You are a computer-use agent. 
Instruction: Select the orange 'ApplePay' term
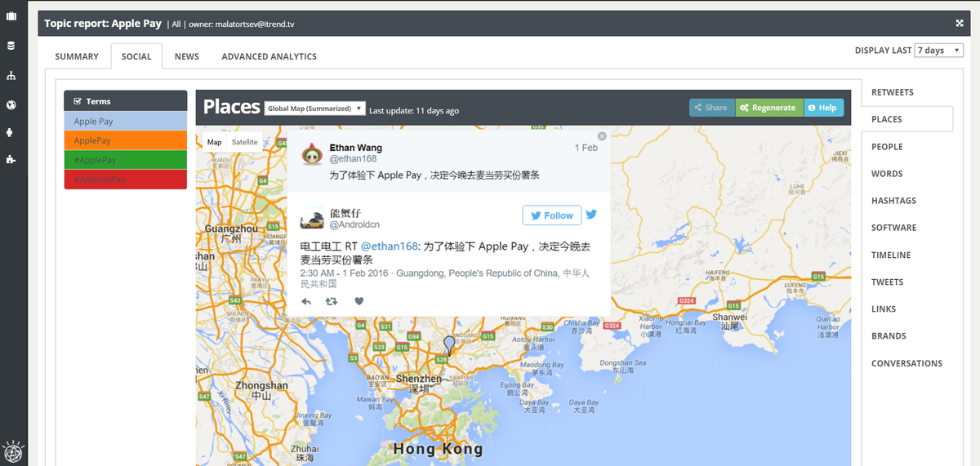pos(126,140)
